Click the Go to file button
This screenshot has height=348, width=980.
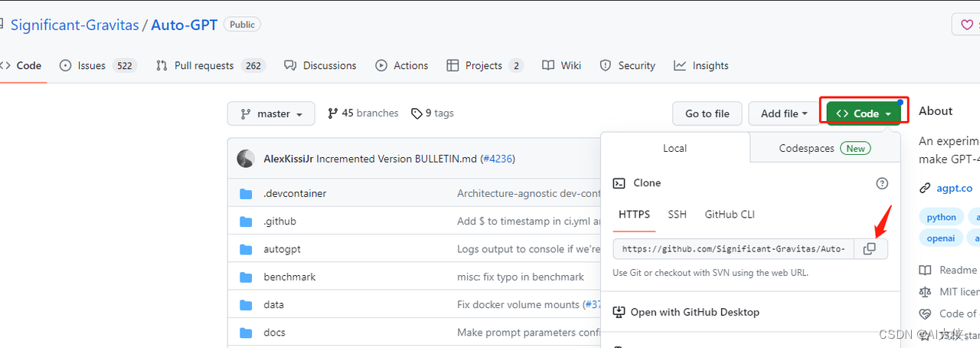707,113
